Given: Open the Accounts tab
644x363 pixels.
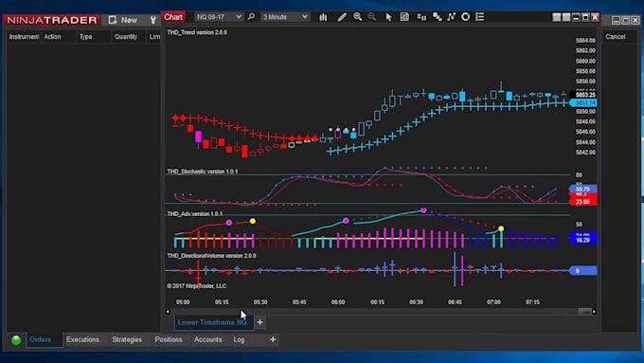Looking at the screenshot, I should (x=207, y=339).
